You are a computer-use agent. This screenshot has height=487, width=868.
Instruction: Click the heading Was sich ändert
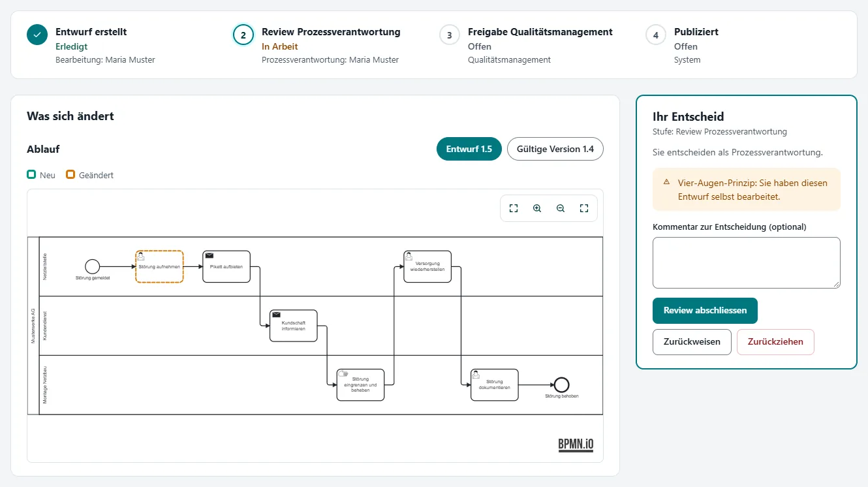(x=70, y=116)
